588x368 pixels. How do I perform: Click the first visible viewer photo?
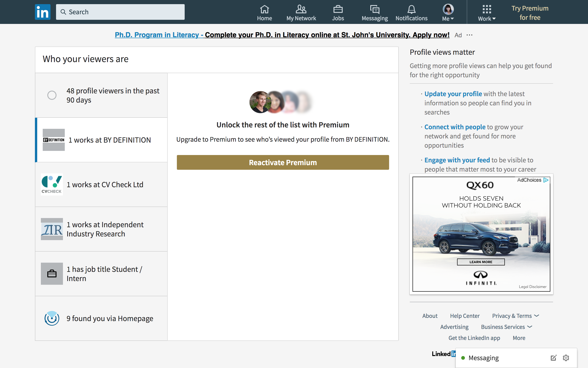[x=260, y=102]
